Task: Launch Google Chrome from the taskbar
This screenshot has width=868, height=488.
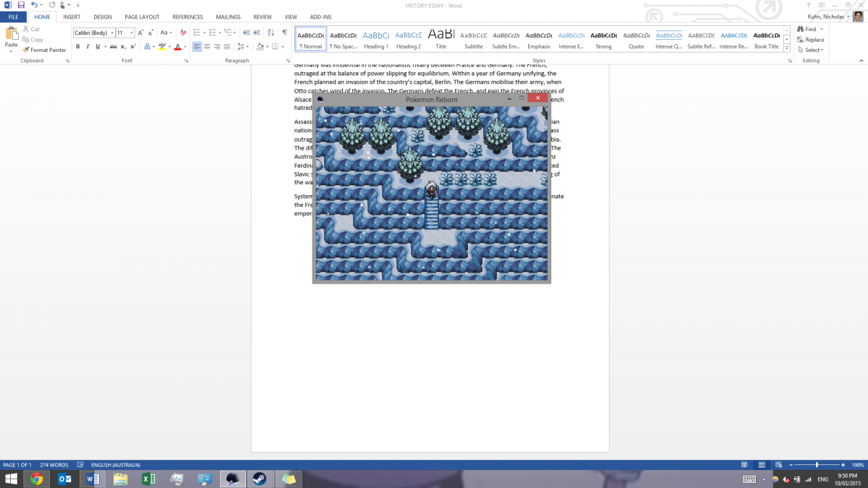Action: coord(36,479)
